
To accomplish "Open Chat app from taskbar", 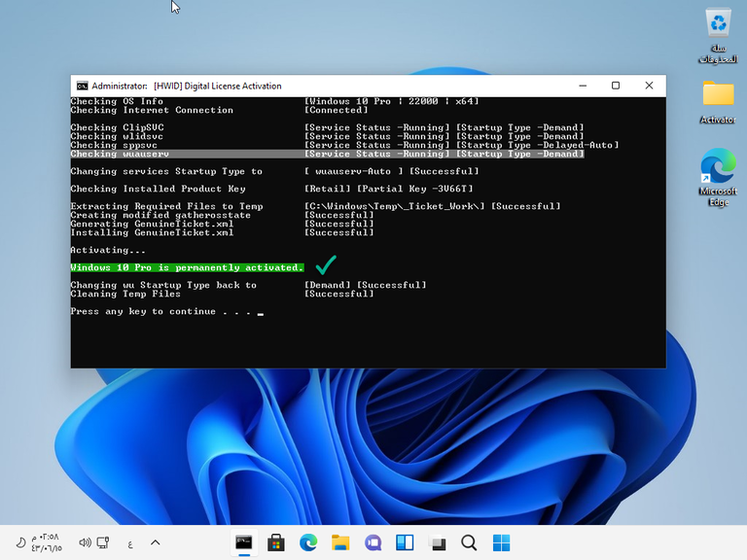I will (373, 542).
